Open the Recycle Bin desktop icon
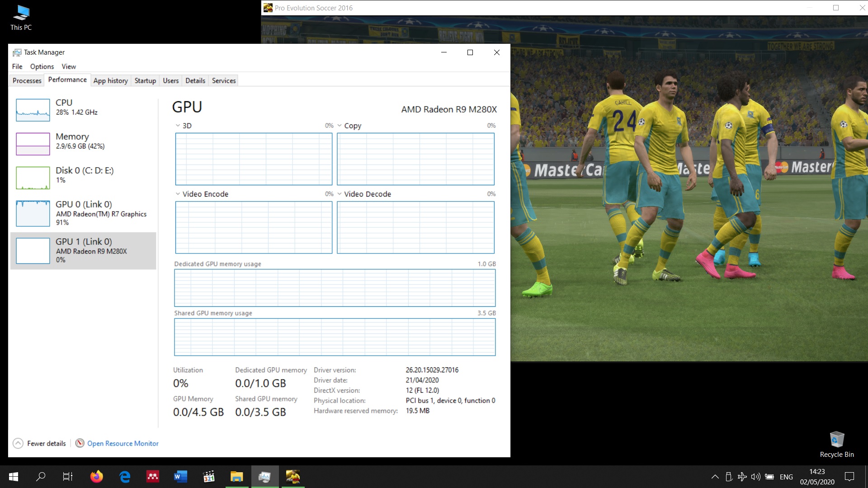This screenshot has height=488, width=868. 837,445
